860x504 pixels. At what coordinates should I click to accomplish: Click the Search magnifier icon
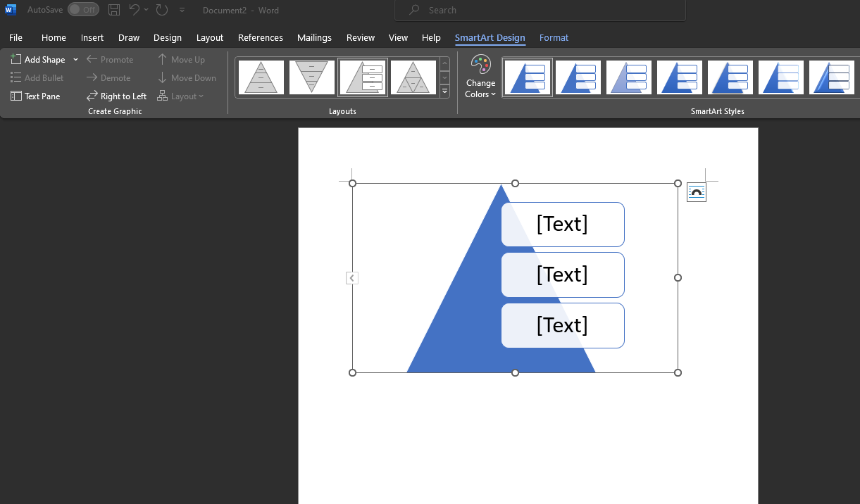click(416, 10)
